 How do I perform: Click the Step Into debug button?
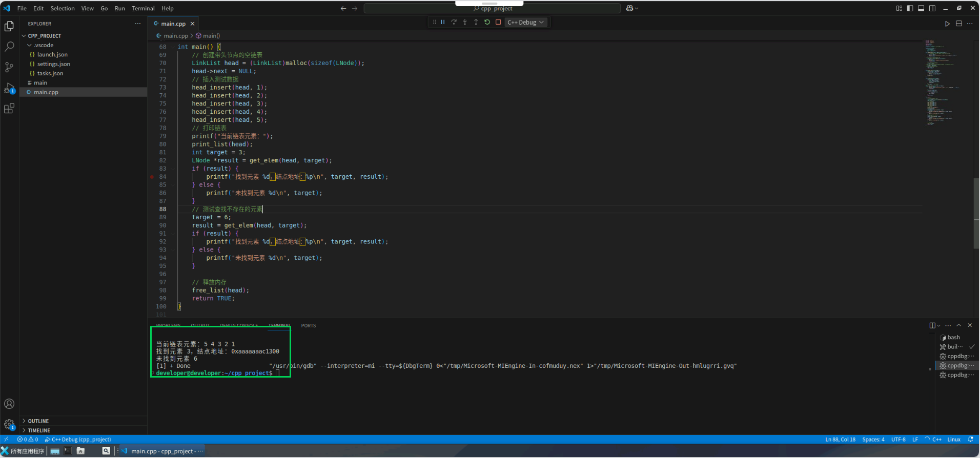pos(465,22)
